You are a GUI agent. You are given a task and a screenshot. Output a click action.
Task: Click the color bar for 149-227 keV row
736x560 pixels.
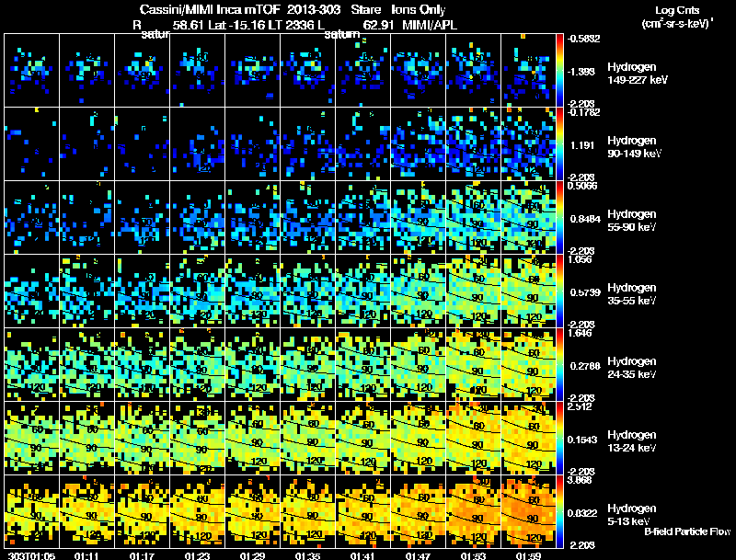point(559,71)
